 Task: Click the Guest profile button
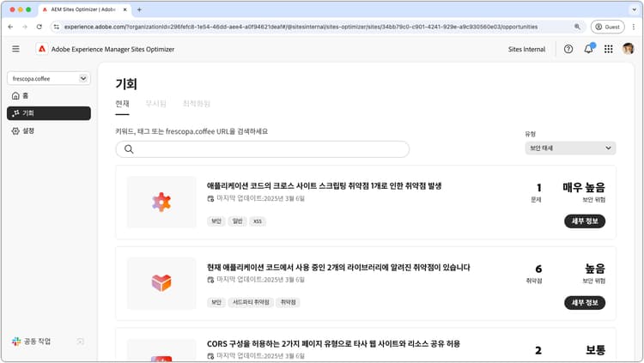tap(607, 27)
